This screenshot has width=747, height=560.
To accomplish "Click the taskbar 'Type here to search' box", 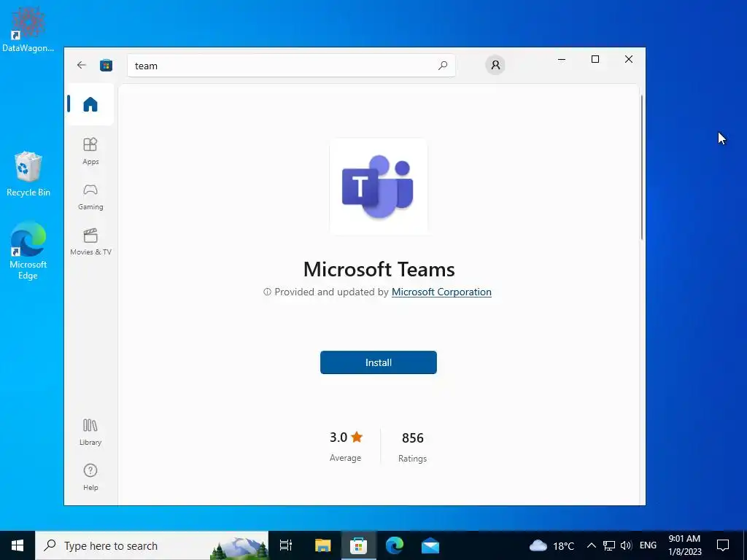I will (152, 545).
